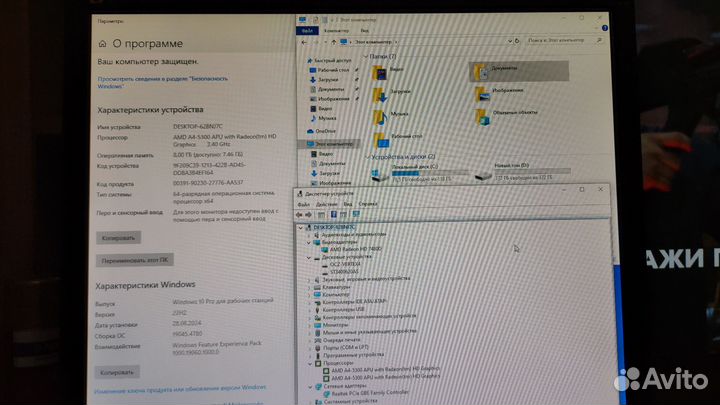This screenshot has height=405, width=720.
Task: Open the Объемные объекты folder tile
Action: point(506,116)
